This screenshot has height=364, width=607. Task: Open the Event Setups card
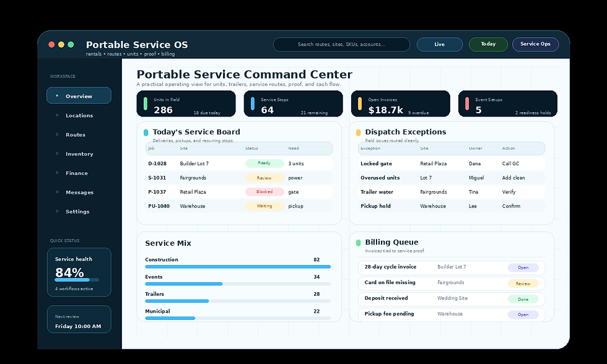pyautogui.click(x=508, y=103)
